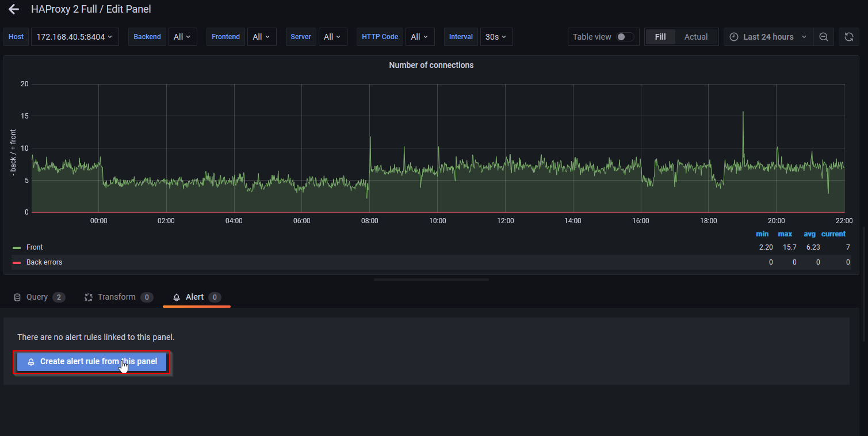Click the Host variable label
This screenshot has height=436, width=868.
pyautogui.click(x=16, y=37)
